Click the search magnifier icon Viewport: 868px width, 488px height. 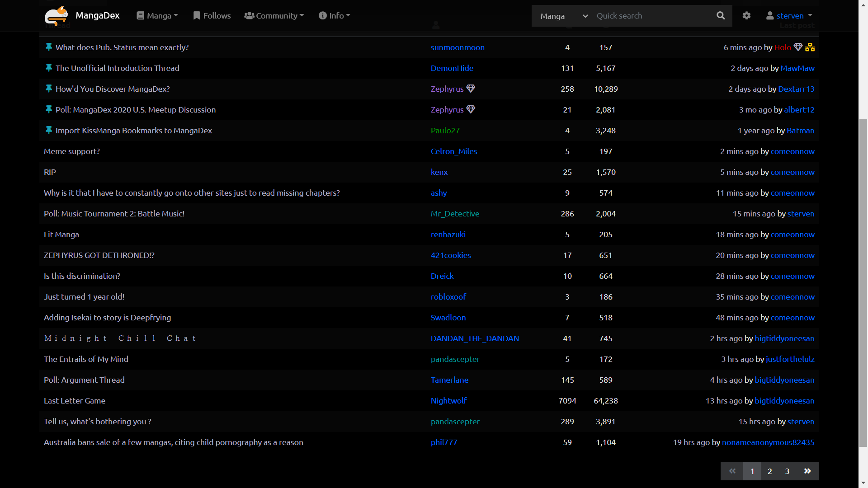(721, 16)
